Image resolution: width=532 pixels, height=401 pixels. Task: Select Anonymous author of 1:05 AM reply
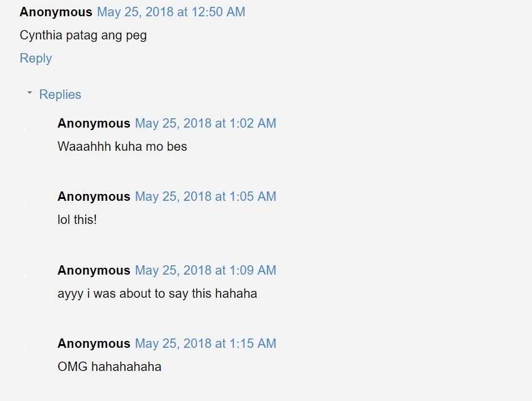94,196
